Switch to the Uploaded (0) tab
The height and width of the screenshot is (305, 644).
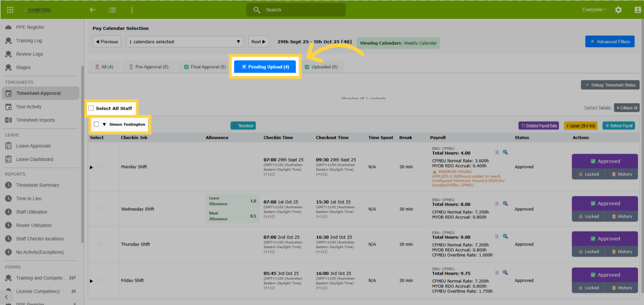tap(321, 67)
